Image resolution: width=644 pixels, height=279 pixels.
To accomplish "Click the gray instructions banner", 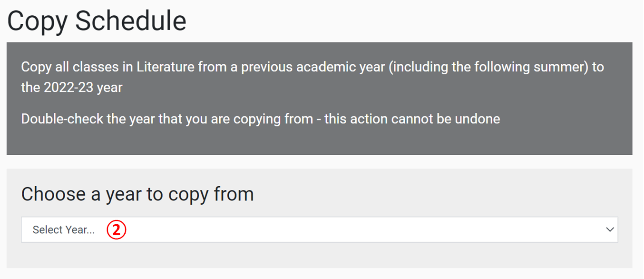I will (x=319, y=99).
